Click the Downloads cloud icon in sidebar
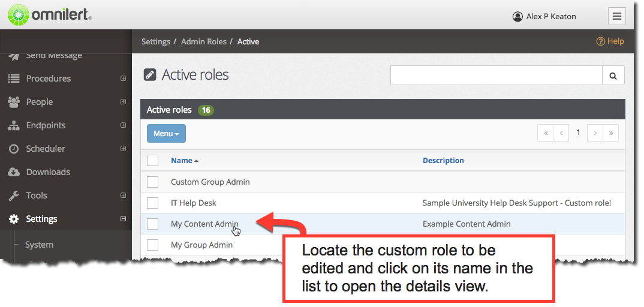Image resolution: width=644 pixels, height=307 pixels. 14,172
